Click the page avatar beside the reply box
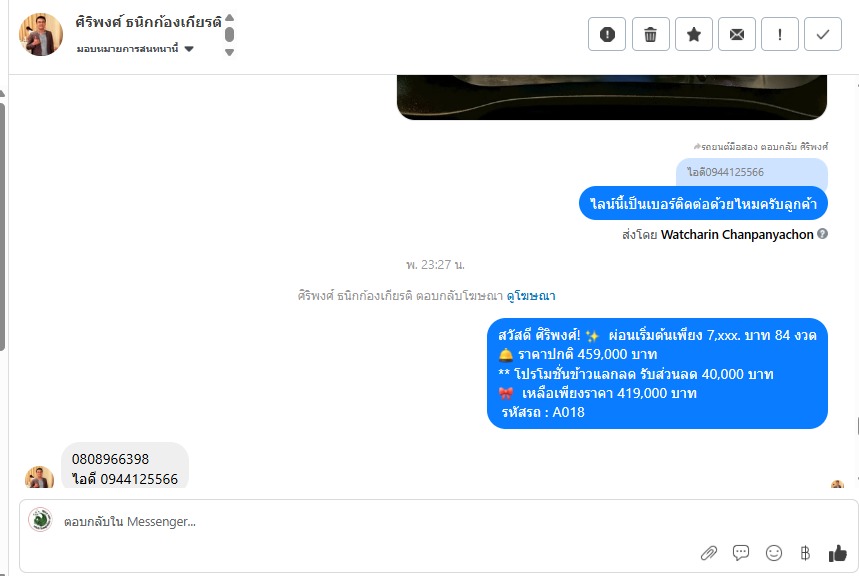This screenshot has width=859, height=576. tap(40, 520)
